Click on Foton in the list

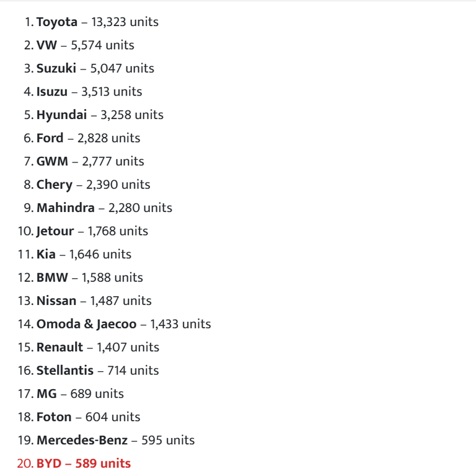click(54, 417)
